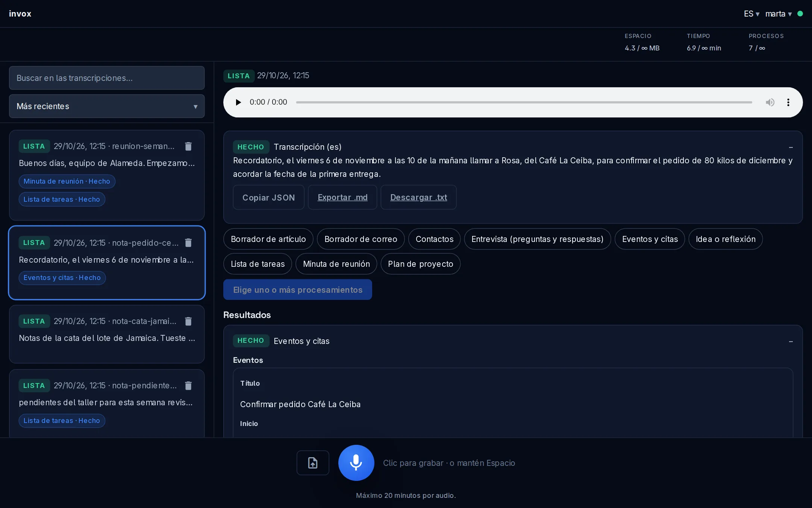Image resolution: width=812 pixels, height=508 pixels.
Task: Click Eventos y citas · Hecho tag
Action: 62,278
